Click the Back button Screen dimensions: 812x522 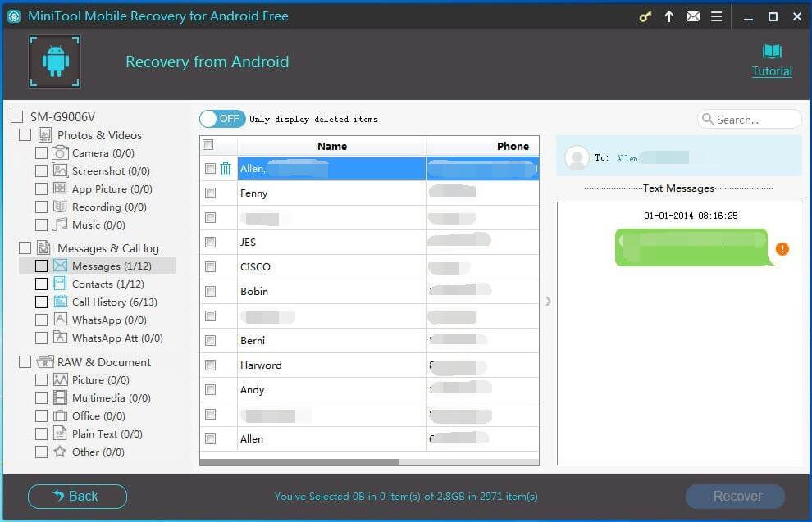77,496
